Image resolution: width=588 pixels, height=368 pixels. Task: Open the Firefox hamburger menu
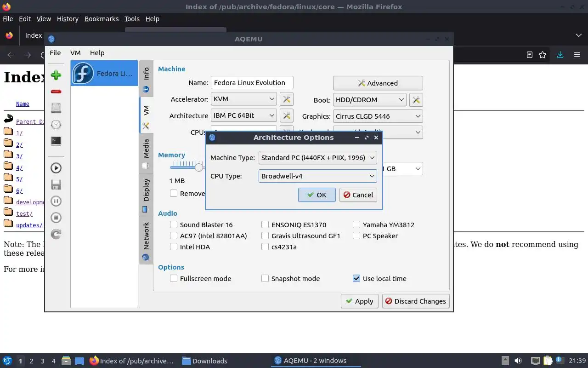[577, 55]
